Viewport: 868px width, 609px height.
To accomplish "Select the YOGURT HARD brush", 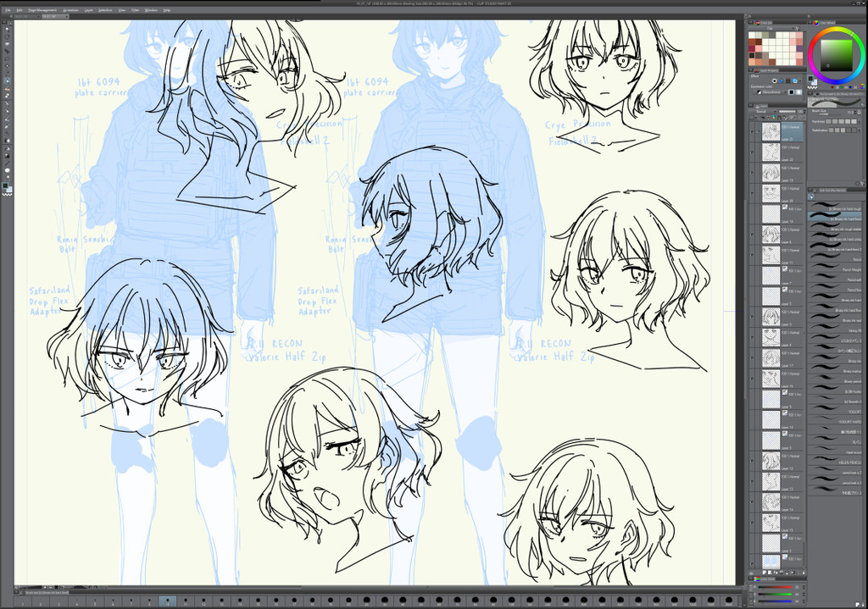I will [x=836, y=420].
